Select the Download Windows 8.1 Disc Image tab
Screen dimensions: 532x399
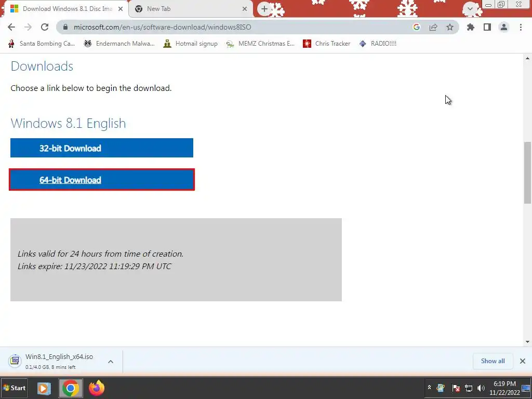pos(66,9)
